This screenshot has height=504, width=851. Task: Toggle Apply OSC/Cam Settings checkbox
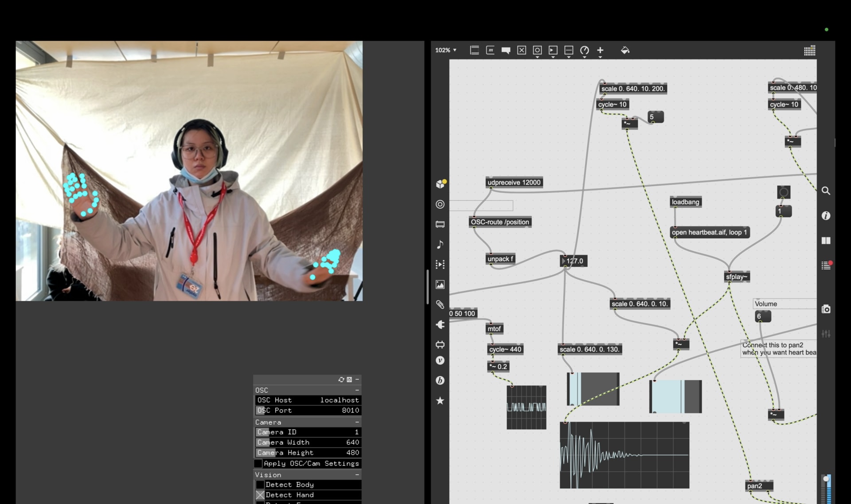pos(258,463)
